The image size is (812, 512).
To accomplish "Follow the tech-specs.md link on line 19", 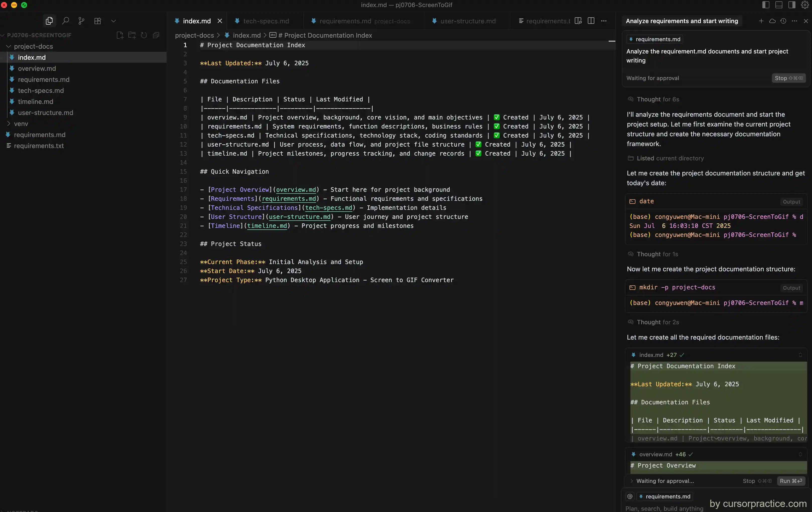I will click(329, 208).
